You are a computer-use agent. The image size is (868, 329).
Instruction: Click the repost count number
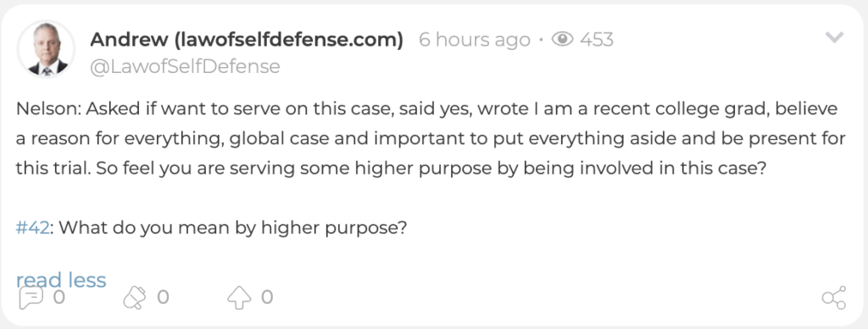tap(163, 298)
